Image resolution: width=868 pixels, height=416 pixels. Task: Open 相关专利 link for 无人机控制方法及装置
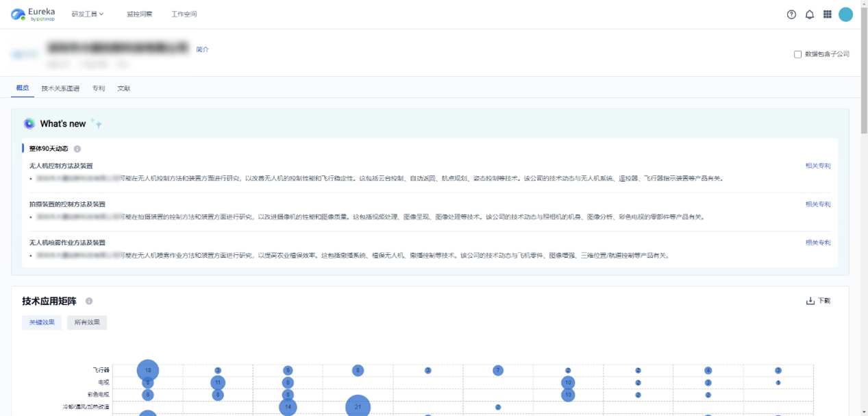pyautogui.click(x=817, y=166)
